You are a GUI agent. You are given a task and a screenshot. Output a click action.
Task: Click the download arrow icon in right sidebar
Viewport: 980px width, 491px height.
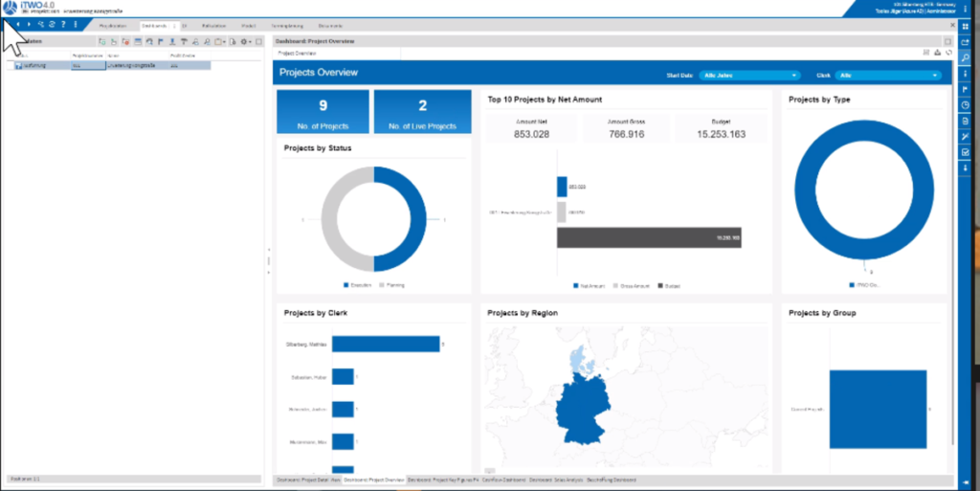pos(966,167)
